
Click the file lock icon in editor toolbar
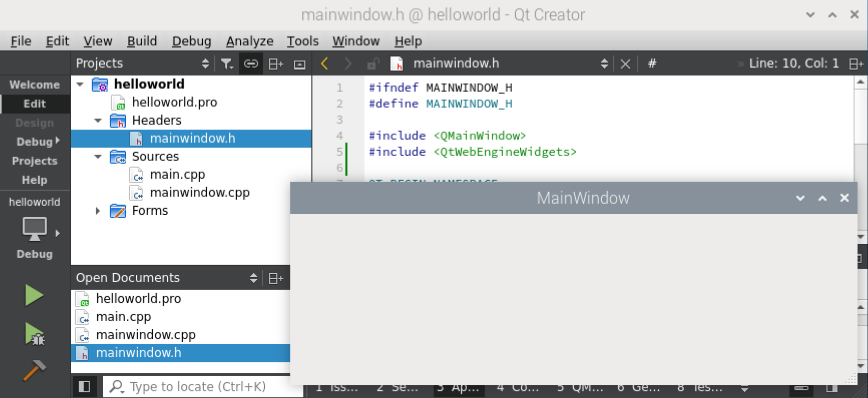point(373,64)
